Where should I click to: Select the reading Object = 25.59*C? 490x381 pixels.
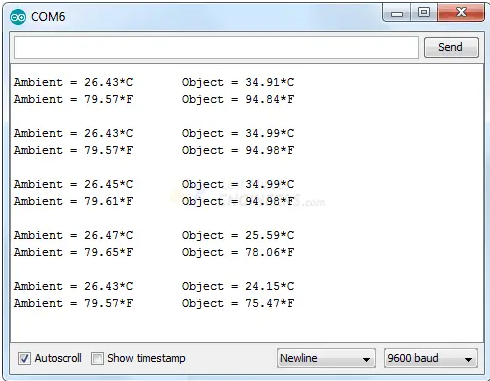point(238,235)
